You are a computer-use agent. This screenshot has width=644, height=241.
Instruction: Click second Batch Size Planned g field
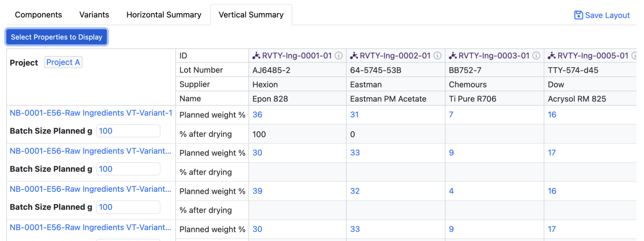128,169
